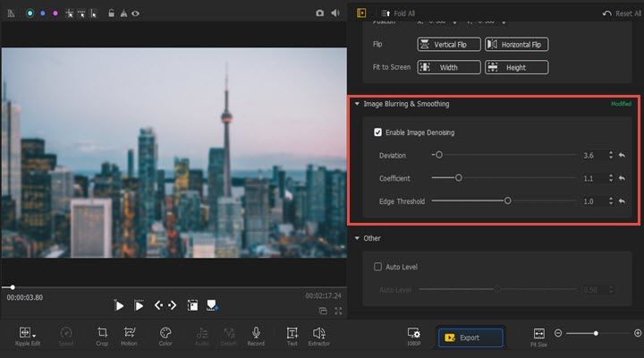Select the Text tool
The height and width of the screenshot is (358, 644).
coord(292,333)
